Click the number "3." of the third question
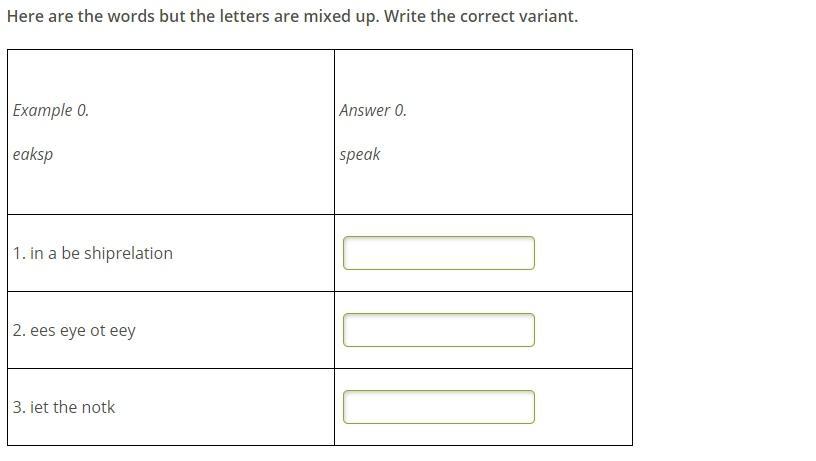 (19, 407)
